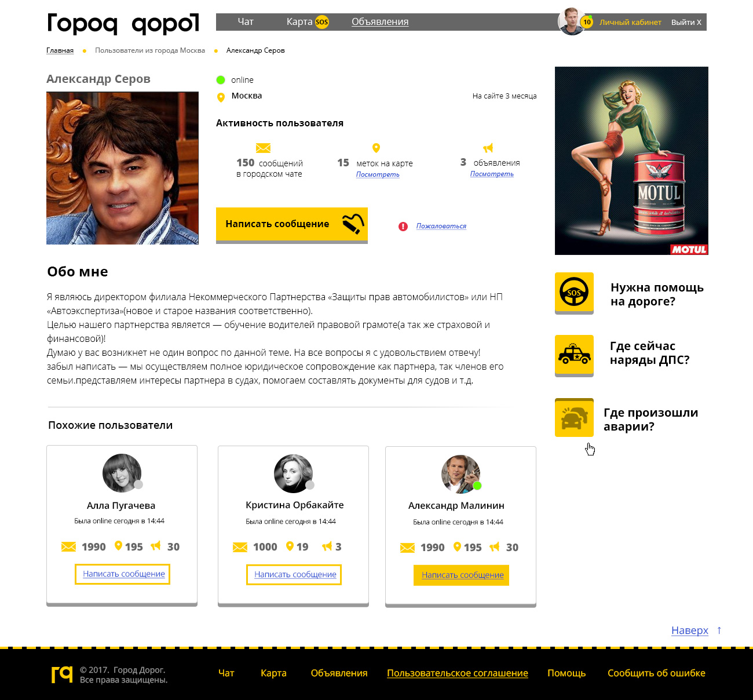Screen dimensions: 753x700
Task: Click the yellow envelope messages icon above 150
Action: (263, 148)
